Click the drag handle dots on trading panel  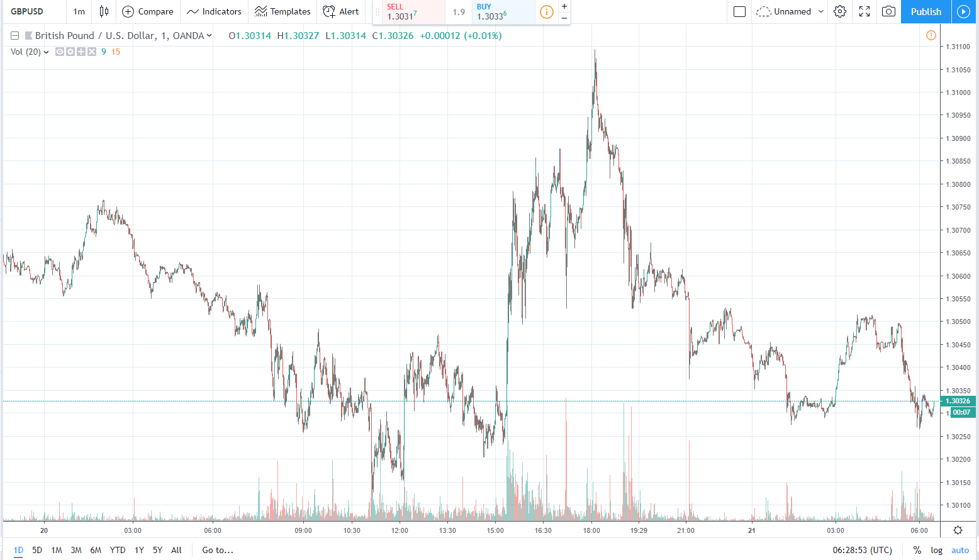(x=378, y=12)
